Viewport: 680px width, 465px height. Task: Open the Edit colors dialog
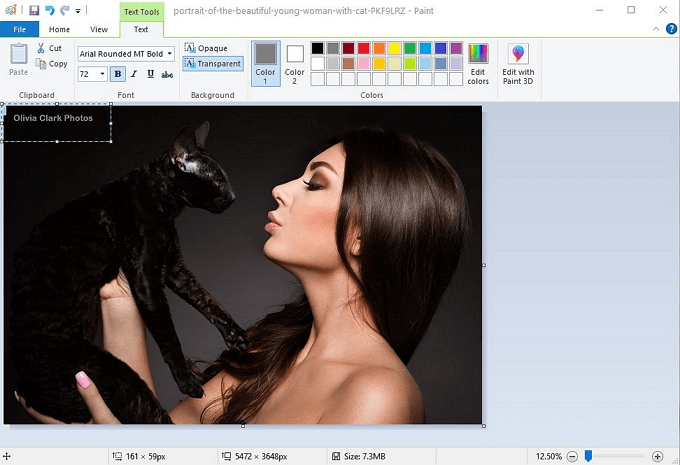pyautogui.click(x=478, y=64)
